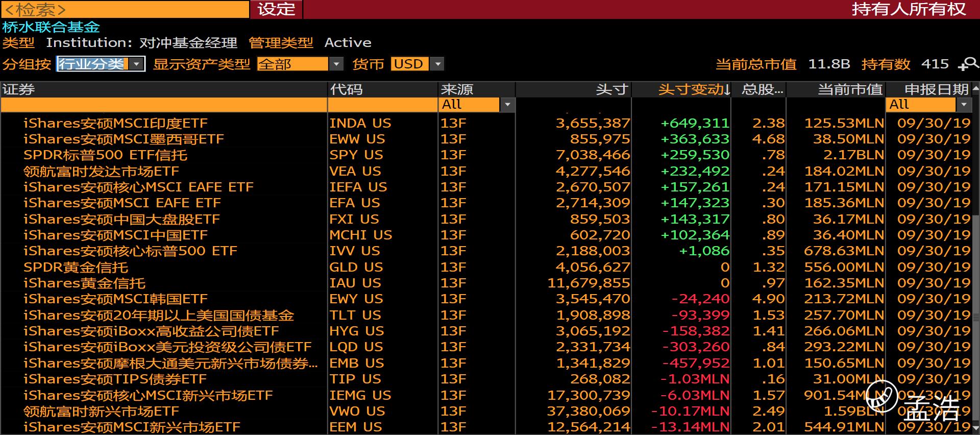This screenshot has width=980, height=435.
Task: Click the search magnifier icon beside 415
Action: click(969, 64)
